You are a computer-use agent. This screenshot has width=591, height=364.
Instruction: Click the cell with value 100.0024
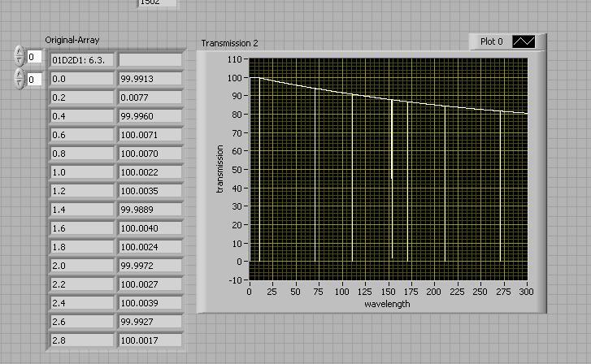tap(150, 247)
